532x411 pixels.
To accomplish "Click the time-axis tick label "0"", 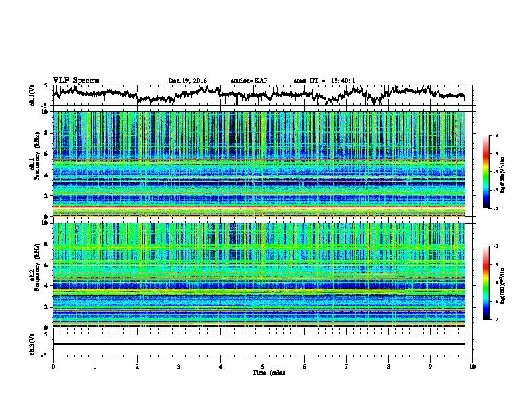I will click(53, 367).
